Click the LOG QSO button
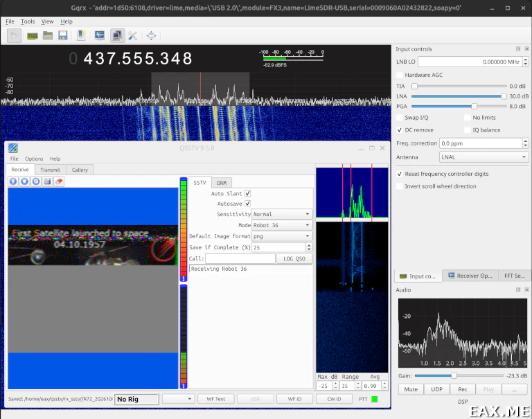Screen dimensions: 532x419 294,258
